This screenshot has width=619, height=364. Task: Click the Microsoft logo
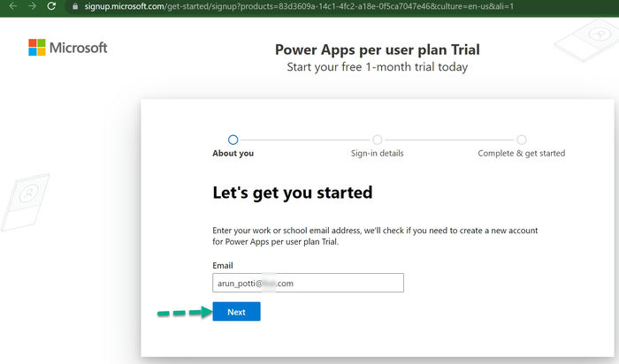tap(67, 48)
